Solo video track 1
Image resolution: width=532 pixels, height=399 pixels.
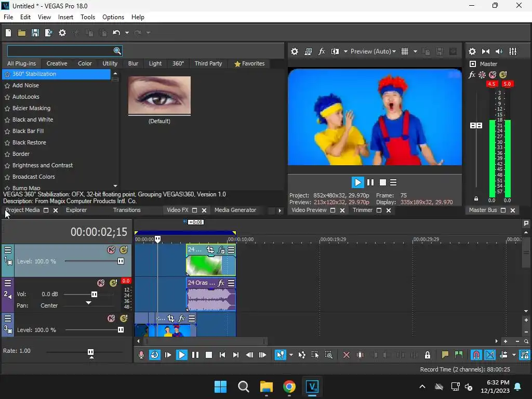[124, 250]
